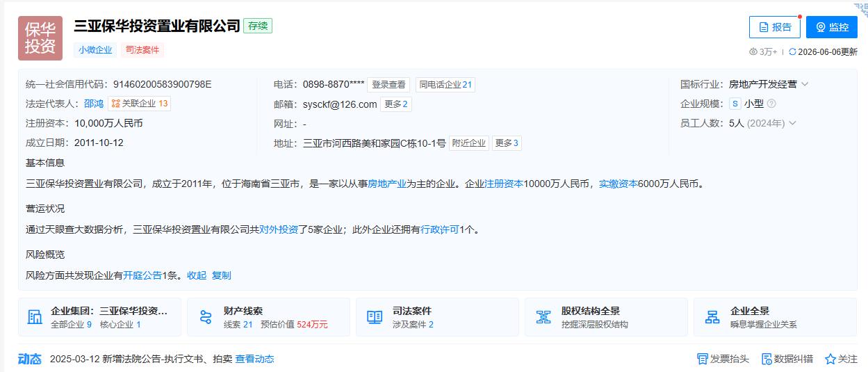Select the 小微企业 tag
Image resolution: width=868 pixels, height=372 pixels.
tap(95, 50)
